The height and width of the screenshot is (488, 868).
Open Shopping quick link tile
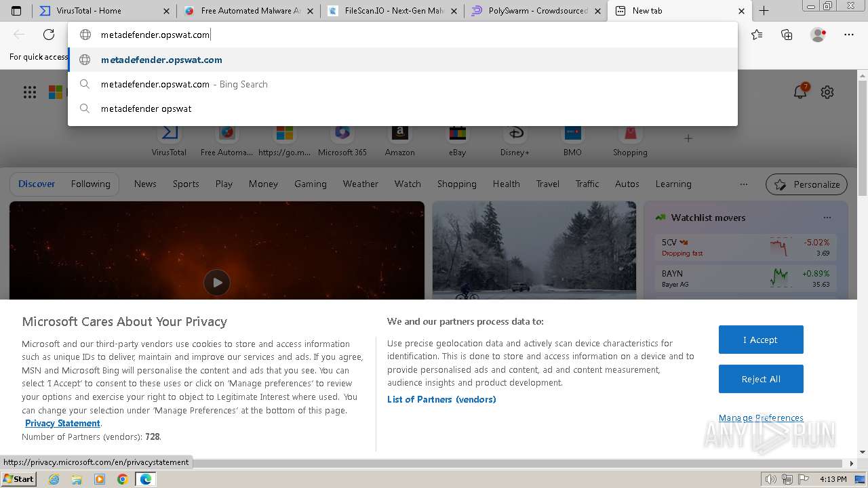click(630, 140)
